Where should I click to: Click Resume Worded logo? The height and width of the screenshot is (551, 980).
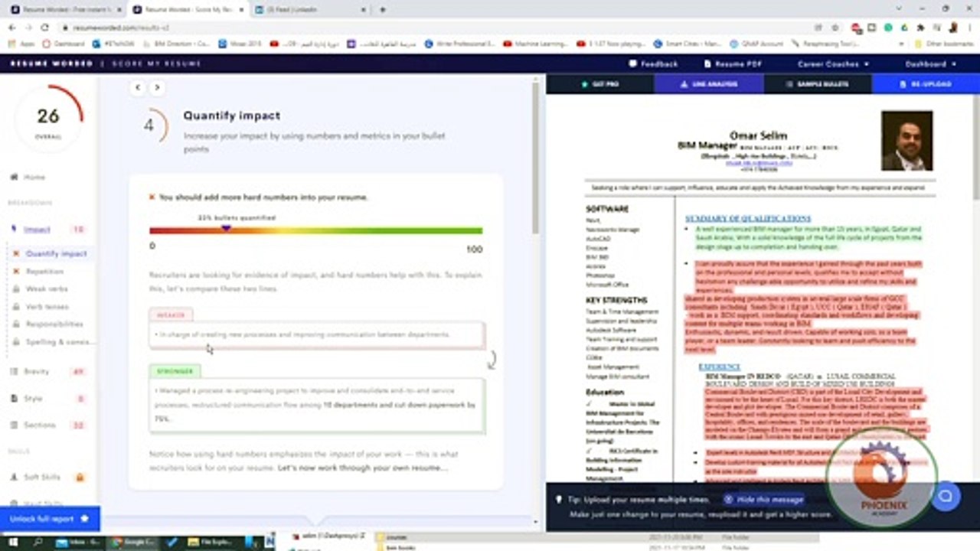(51, 64)
